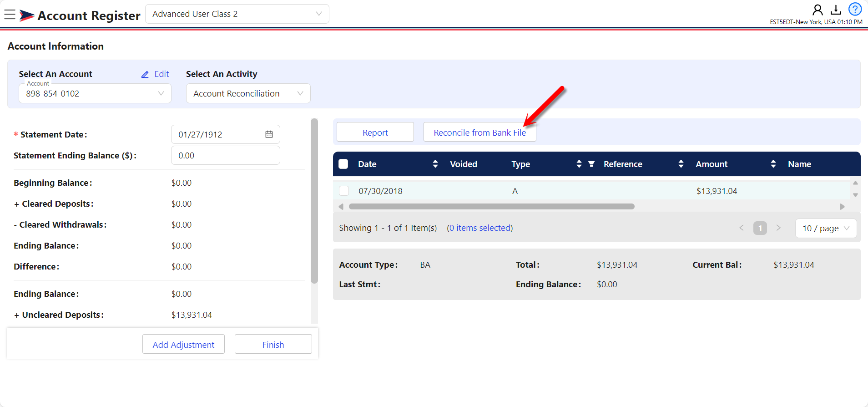This screenshot has height=407, width=868.
Task: Open the help question mark icon
Action: [855, 9]
